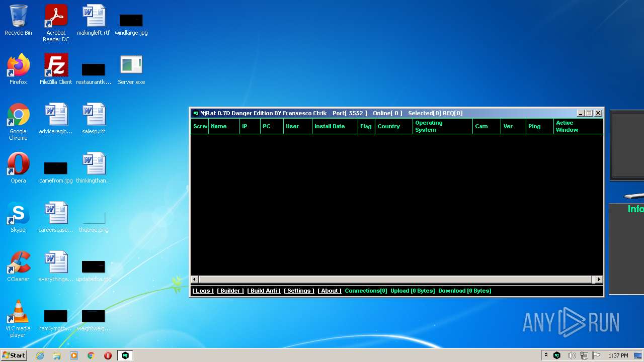Open VLC media player shortcut
The width and height of the screenshot is (644, 362).
click(x=18, y=319)
